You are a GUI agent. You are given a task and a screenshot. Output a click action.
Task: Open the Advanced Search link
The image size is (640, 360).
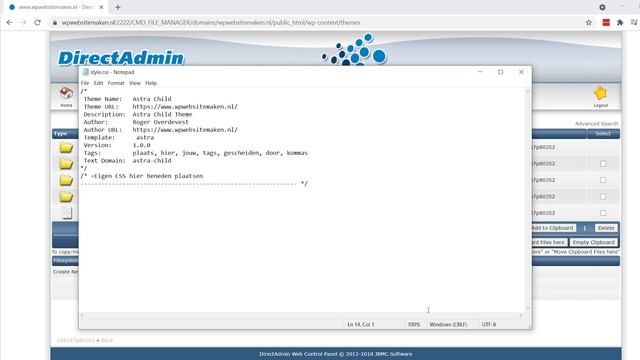coord(596,124)
